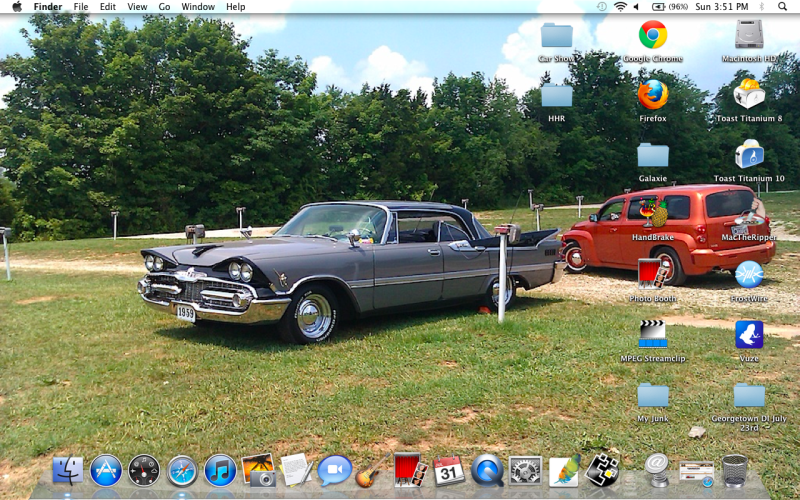
Task: Open the Help menu
Action: (236, 7)
